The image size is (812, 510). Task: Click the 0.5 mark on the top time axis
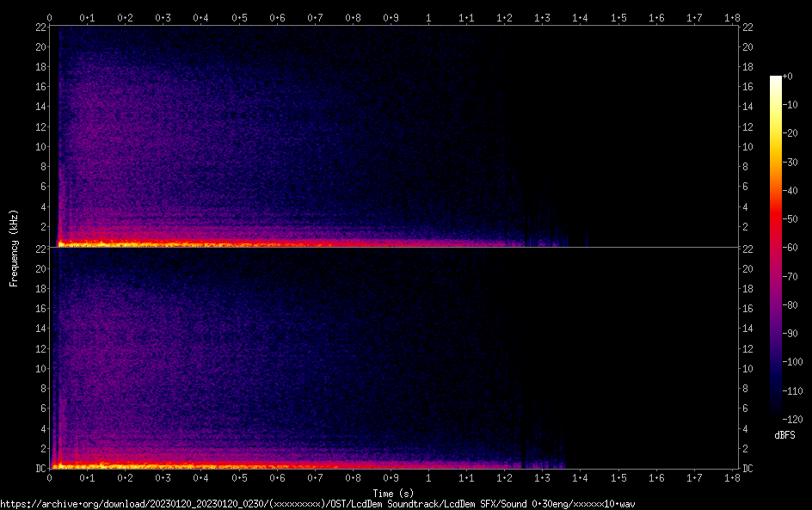[x=239, y=17]
